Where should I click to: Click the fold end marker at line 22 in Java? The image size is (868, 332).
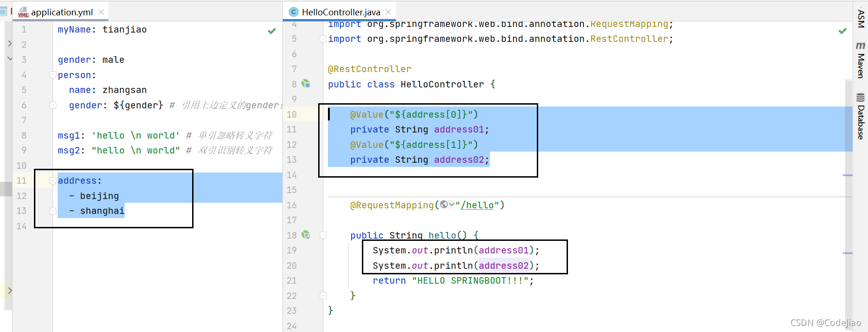point(323,295)
